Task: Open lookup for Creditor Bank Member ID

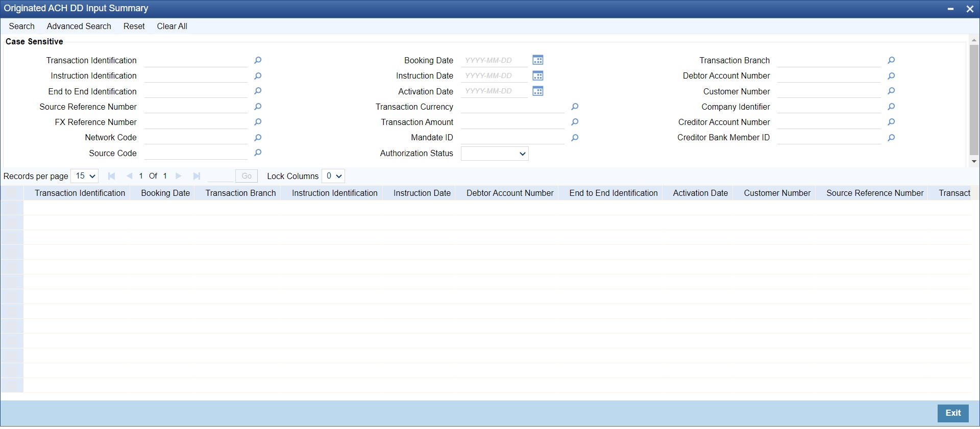Action: [891, 138]
